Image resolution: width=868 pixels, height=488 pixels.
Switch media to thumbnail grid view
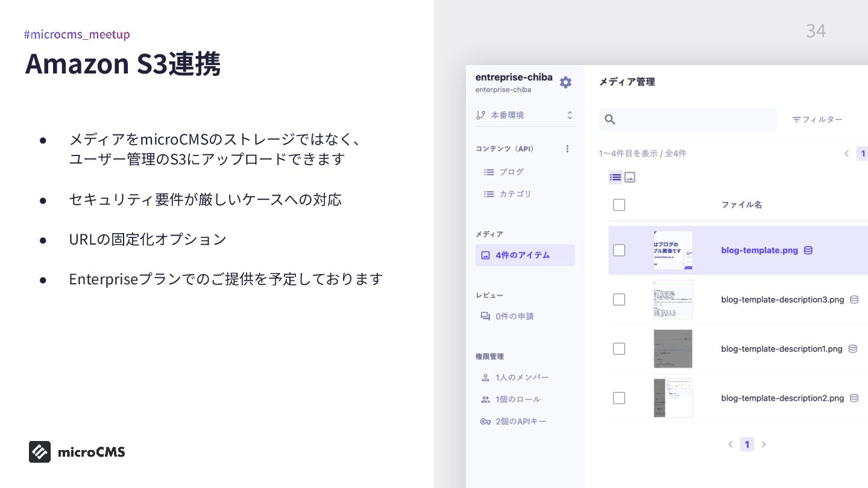[630, 177]
